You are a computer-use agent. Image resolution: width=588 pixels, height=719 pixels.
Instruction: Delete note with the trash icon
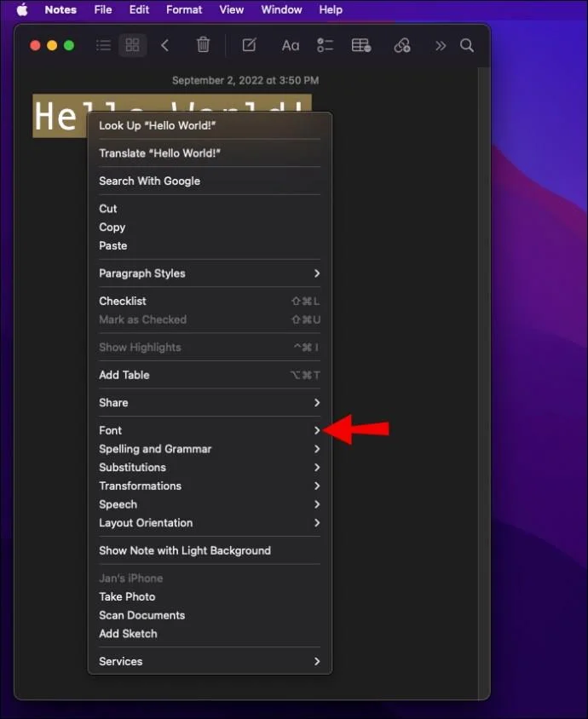click(x=203, y=45)
